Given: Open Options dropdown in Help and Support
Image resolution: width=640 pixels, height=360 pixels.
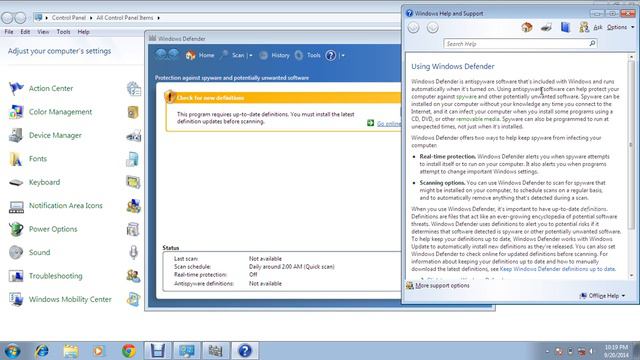Looking at the screenshot, I should pyautogui.click(x=620, y=27).
